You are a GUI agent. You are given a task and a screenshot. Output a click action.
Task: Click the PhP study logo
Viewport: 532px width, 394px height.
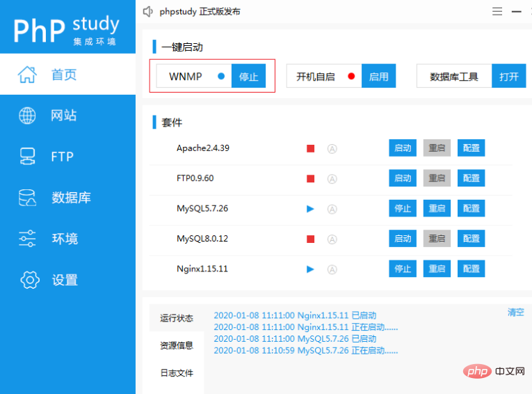coord(67,30)
